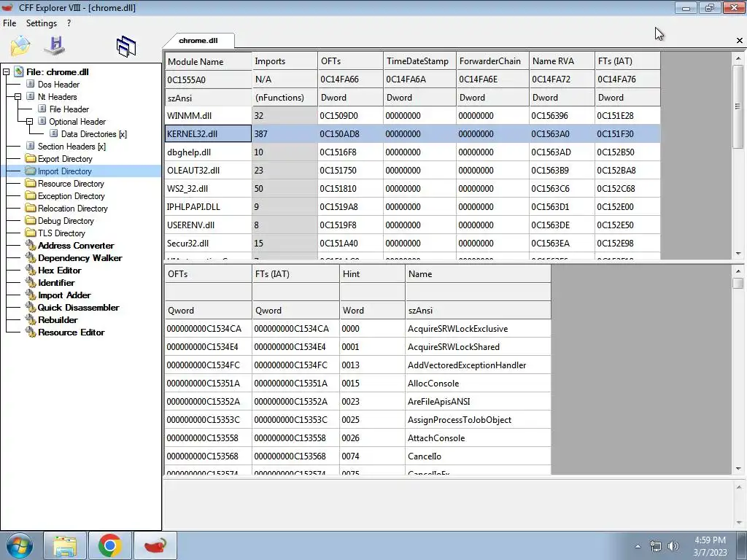Open the Start menu

click(20, 545)
